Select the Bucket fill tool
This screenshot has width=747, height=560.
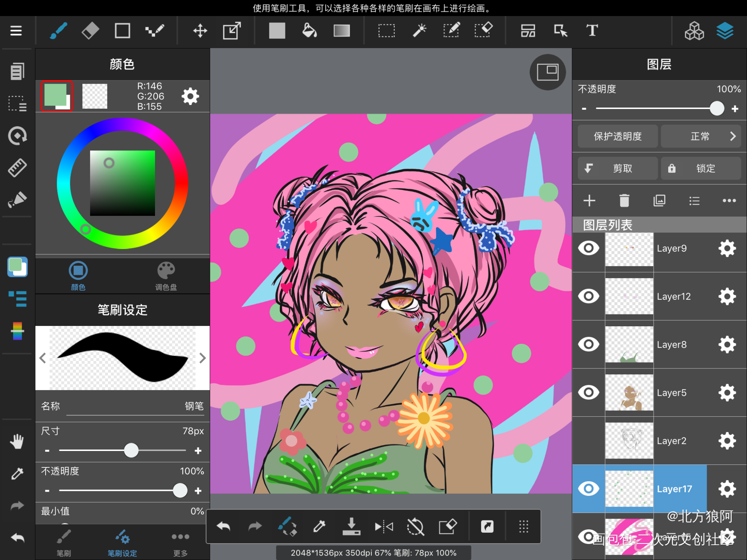[x=309, y=31]
